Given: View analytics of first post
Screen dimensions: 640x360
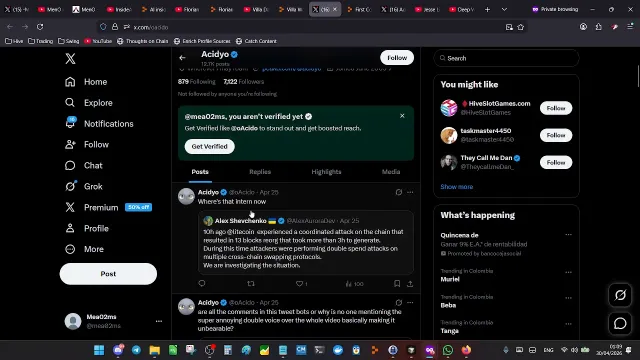Looking at the screenshot, I should click(x=354, y=284).
